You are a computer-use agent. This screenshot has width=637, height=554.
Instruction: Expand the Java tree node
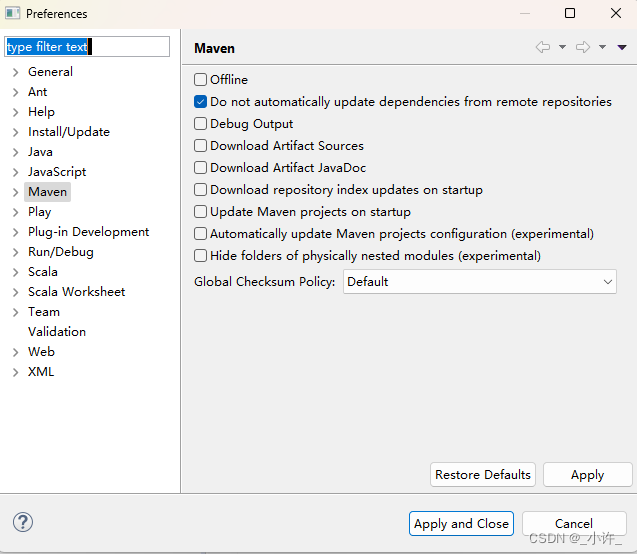[x=15, y=152]
